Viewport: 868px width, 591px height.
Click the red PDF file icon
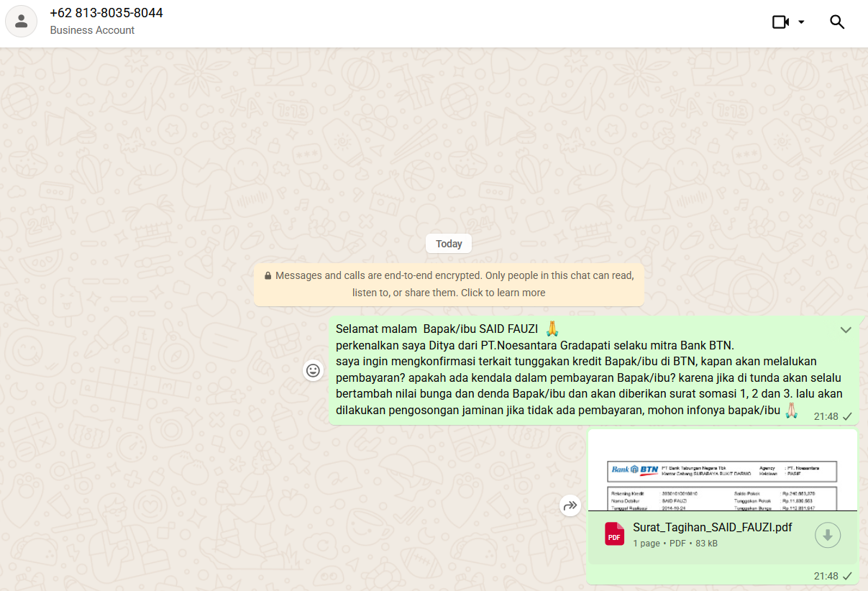(x=614, y=534)
